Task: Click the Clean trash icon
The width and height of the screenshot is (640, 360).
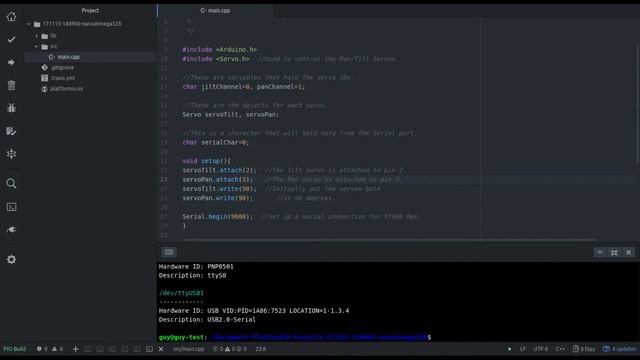Action: pyautogui.click(x=11, y=85)
